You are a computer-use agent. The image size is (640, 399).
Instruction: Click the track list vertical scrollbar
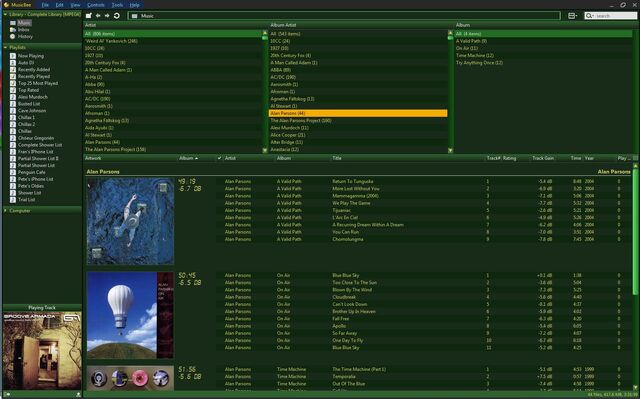635,233
